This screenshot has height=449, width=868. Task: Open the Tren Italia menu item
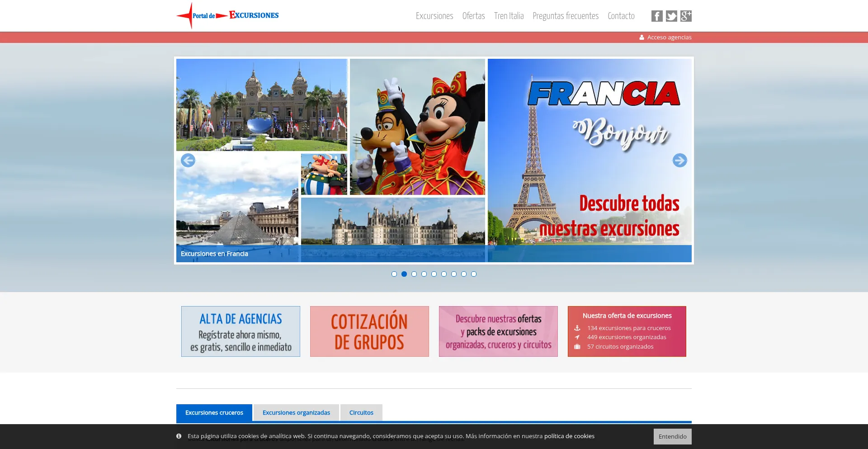[509, 16]
